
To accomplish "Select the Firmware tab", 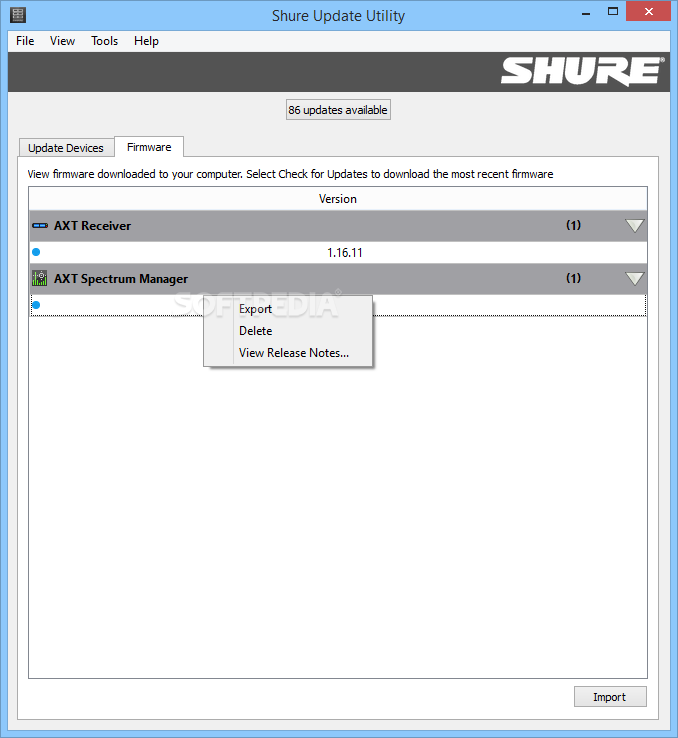I will [x=149, y=147].
